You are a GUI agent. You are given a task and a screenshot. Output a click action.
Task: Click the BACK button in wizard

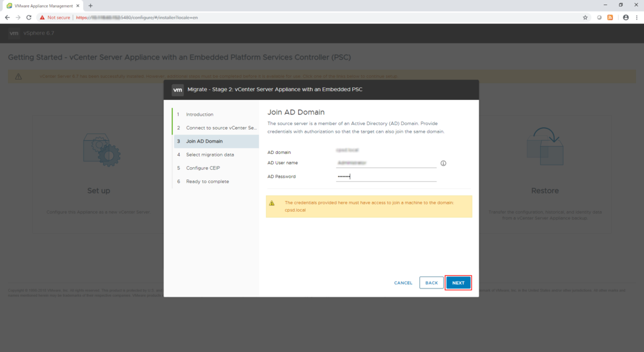431,283
